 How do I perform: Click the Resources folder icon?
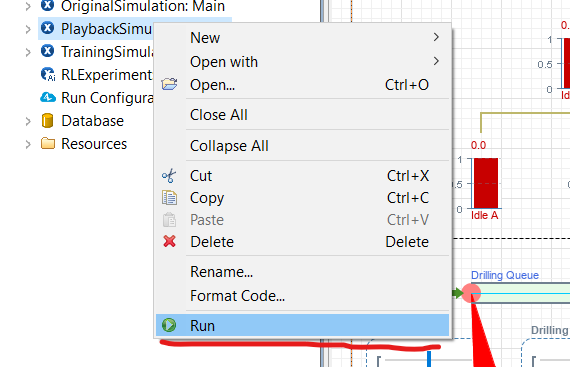(48, 143)
